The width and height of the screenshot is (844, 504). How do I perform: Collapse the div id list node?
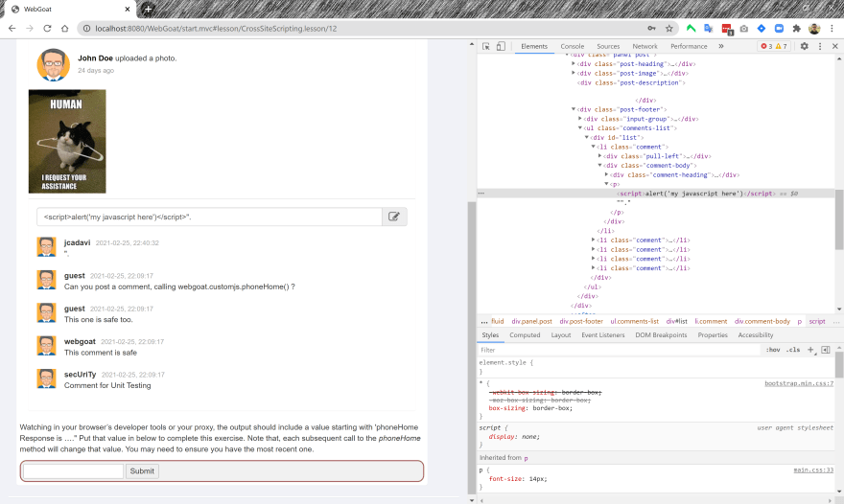(x=587, y=137)
